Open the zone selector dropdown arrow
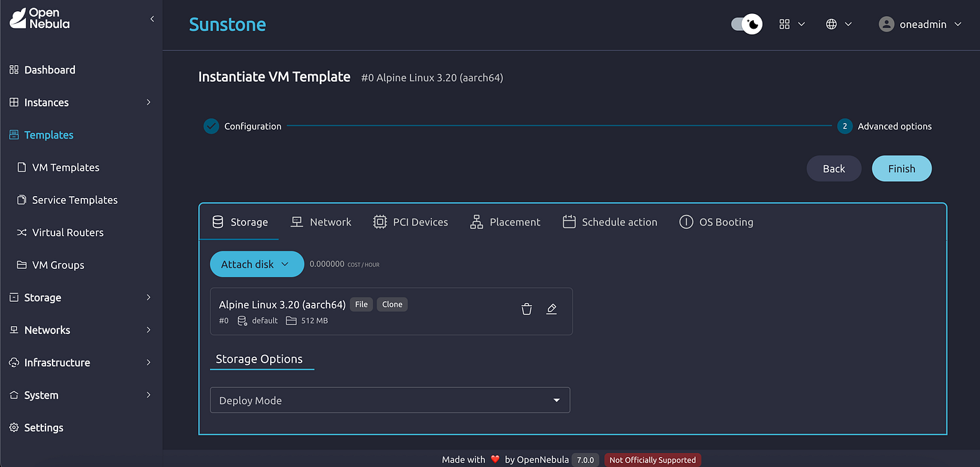The image size is (980, 467). pos(848,25)
